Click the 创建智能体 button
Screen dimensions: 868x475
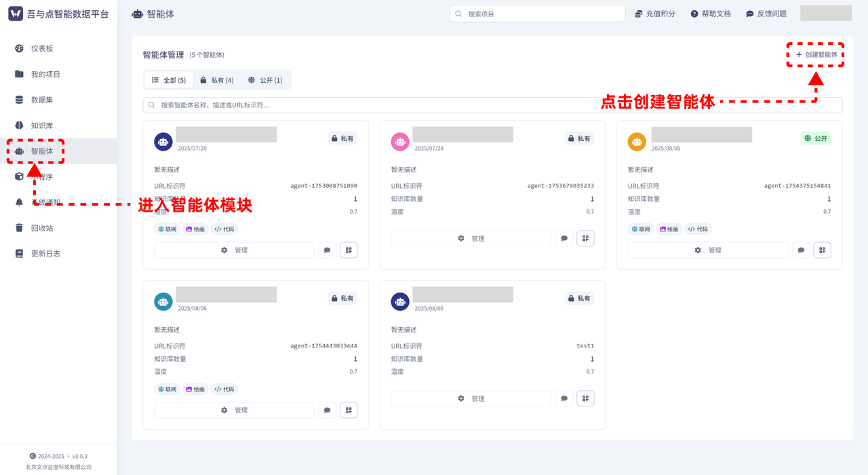point(815,55)
